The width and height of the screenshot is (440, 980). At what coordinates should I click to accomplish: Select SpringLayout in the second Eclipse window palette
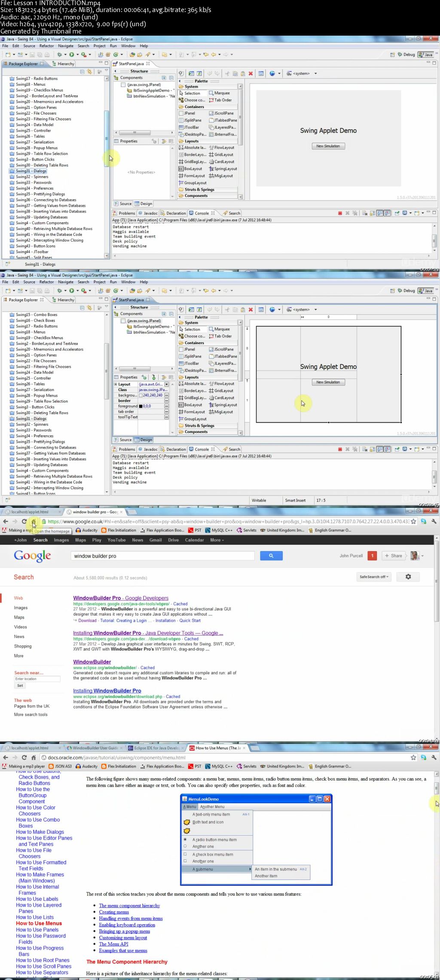click(223, 405)
